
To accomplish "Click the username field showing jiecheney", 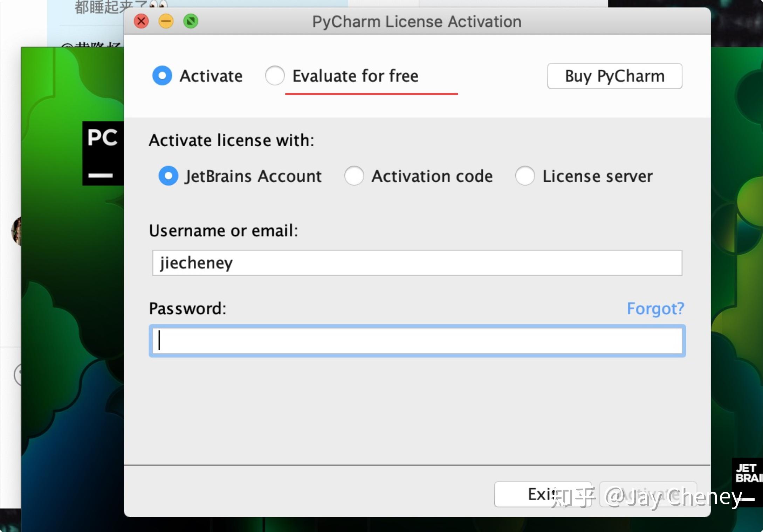I will pos(417,263).
